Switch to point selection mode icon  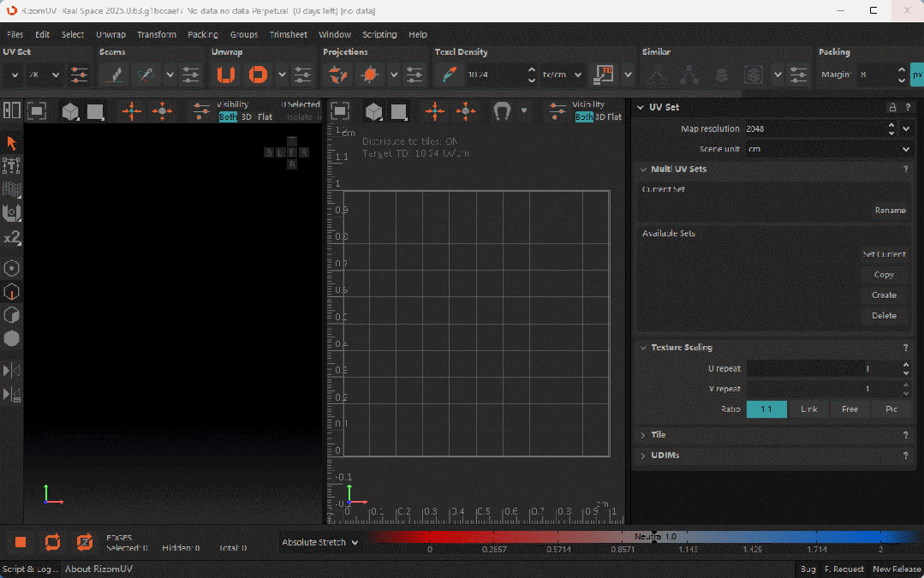(x=11, y=269)
